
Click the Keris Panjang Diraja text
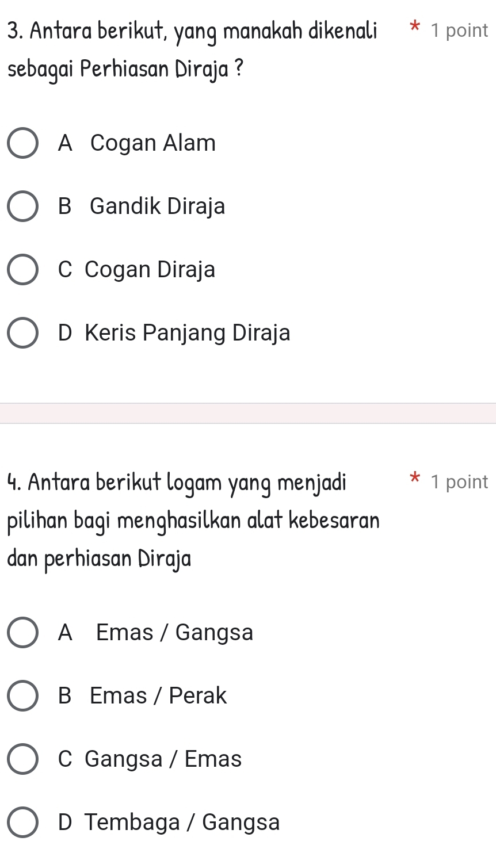point(187,333)
